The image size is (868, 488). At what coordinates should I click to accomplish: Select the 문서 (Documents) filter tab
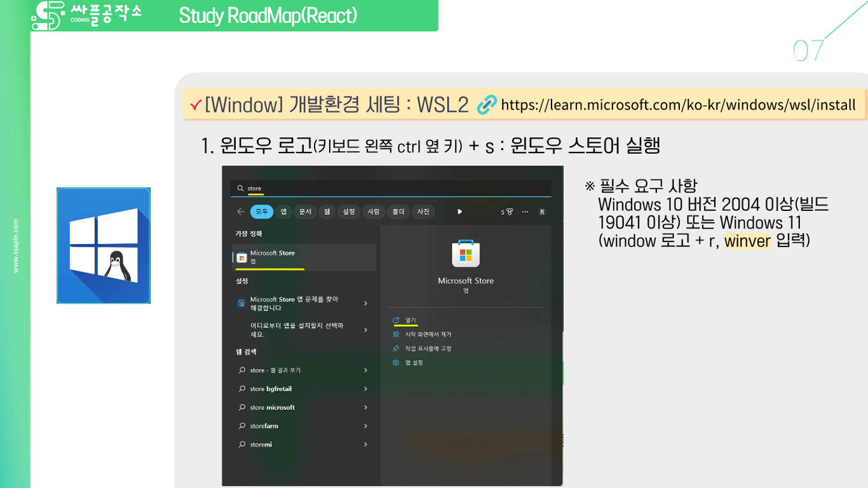point(305,212)
